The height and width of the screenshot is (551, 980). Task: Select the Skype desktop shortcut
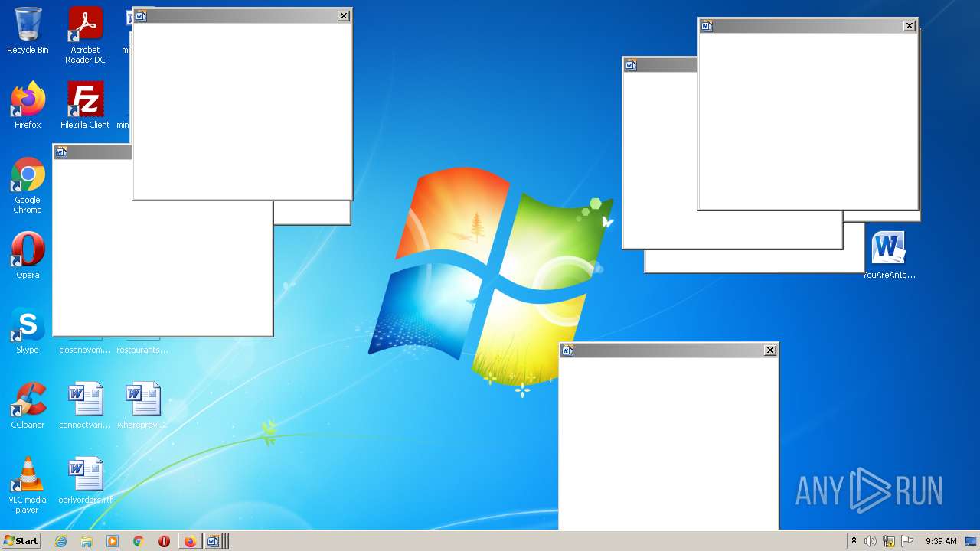point(28,331)
